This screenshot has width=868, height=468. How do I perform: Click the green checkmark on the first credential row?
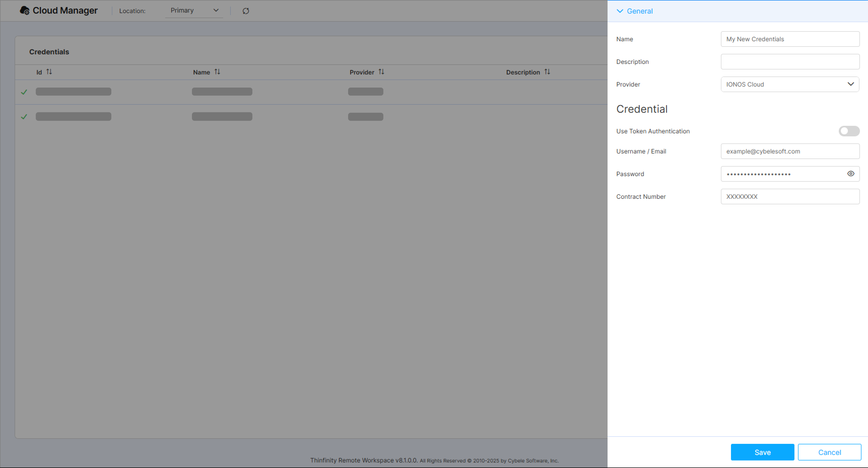pyautogui.click(x=24, y=92)
